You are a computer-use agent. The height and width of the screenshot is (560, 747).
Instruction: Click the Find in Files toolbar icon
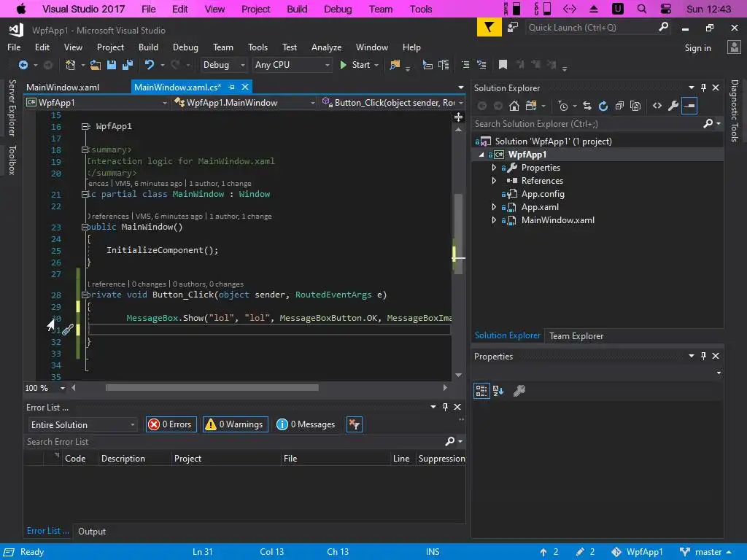(395, 65)
